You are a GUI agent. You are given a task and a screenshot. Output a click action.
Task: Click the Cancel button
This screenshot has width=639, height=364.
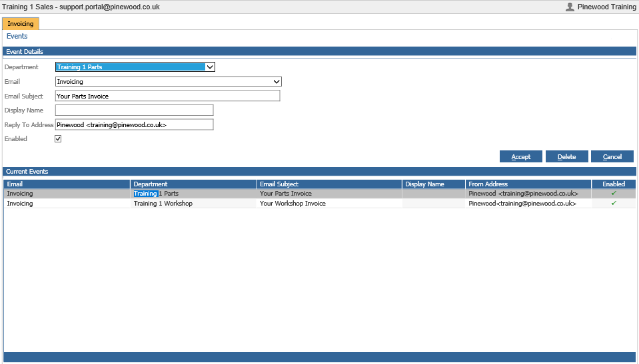(612, 157)
